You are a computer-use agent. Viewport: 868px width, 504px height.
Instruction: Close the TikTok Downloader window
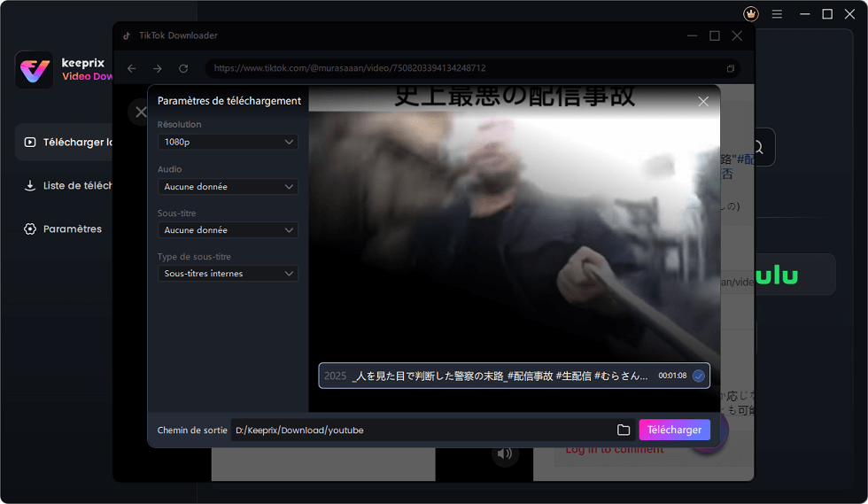click(x=737, y=36)
